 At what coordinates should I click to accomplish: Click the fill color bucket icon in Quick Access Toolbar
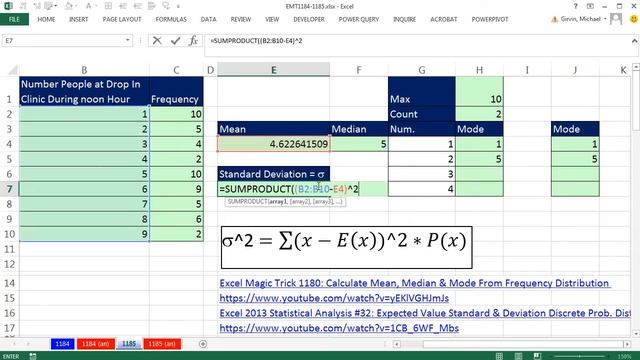[x=69, y=6]
